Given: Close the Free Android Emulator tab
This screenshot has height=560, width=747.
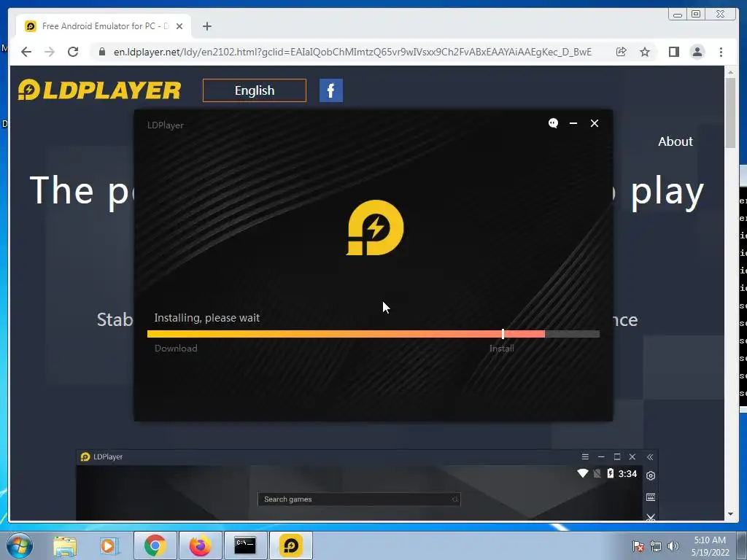Looking at the screenshot, I should pyautogui.click(x=179, y=26).
